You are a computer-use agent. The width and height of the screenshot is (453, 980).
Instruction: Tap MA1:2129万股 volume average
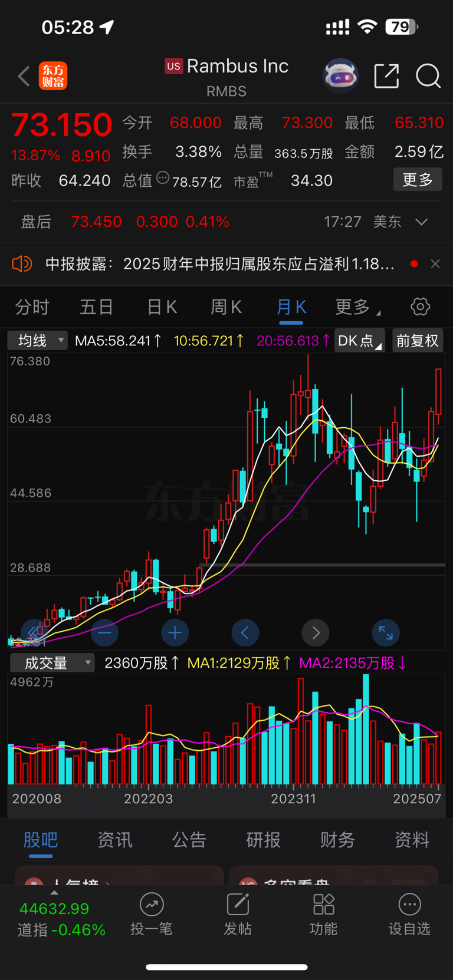(239, 663)
